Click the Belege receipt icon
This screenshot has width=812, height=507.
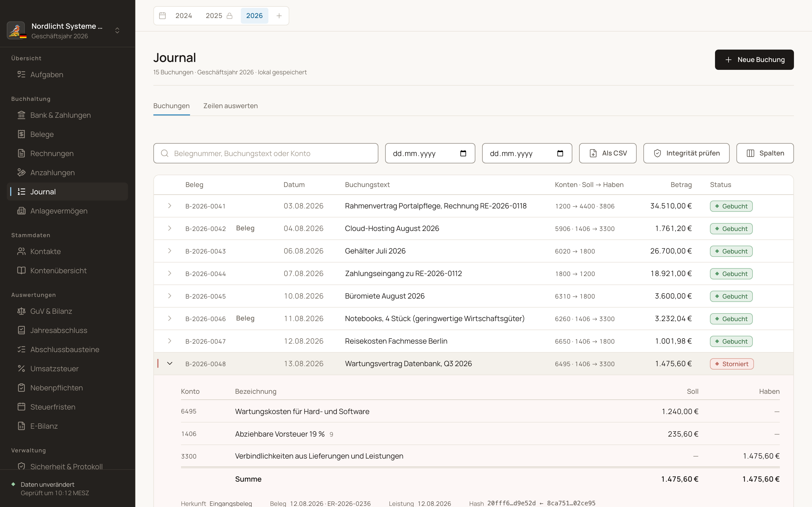[21, 134]
